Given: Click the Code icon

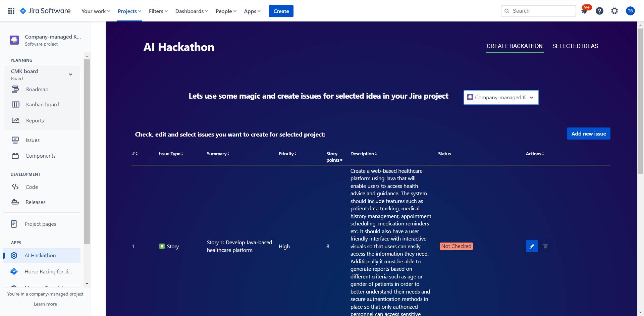Looking at the screenshot, I should click(15, 187).
